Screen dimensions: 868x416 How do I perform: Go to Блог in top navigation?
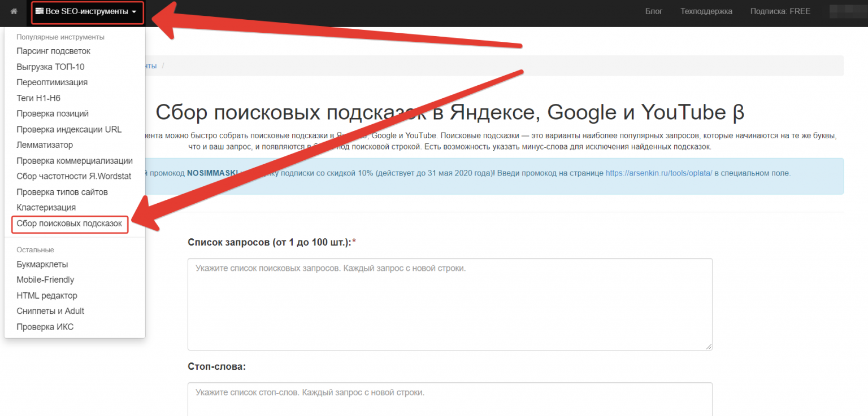(654, 11)
